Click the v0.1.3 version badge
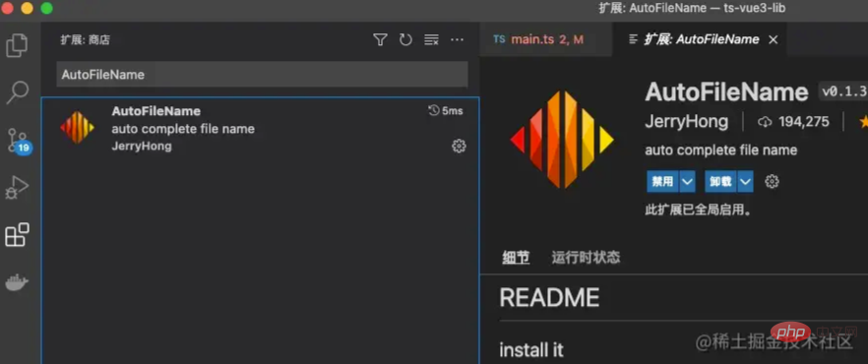This screenshot has width=868, height=364. (x=842, y=92)
